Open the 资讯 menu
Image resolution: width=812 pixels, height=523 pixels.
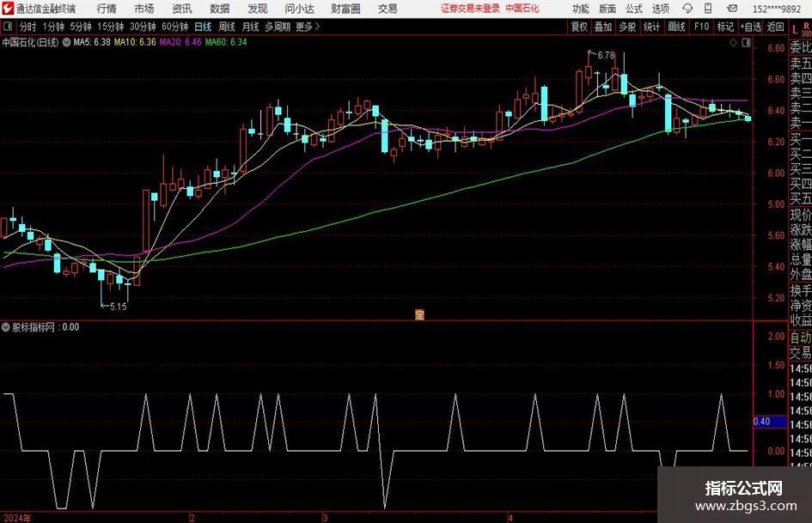182,9
